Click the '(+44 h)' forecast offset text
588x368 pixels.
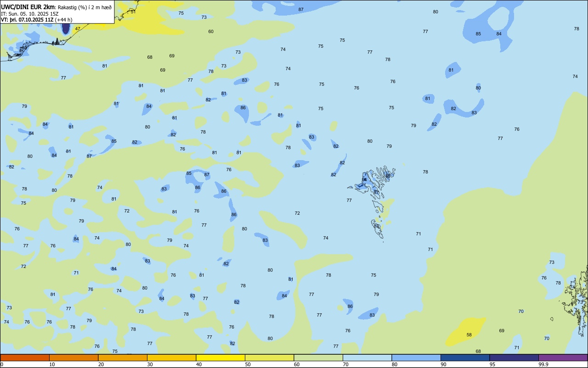pyautogui.click(x=63, y=20)
